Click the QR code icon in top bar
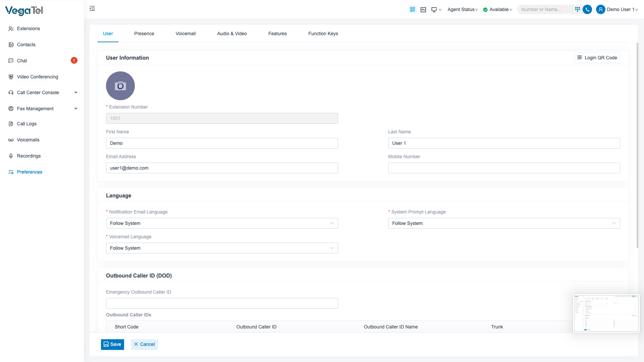This screenshot has height=362, width=644. pyautogui.click(x=413, y=9)
